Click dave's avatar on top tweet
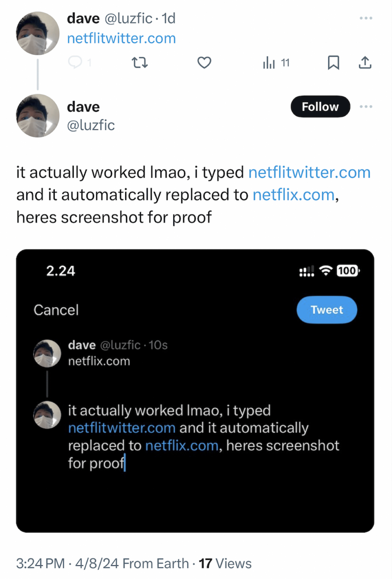 tap(38, 33)
